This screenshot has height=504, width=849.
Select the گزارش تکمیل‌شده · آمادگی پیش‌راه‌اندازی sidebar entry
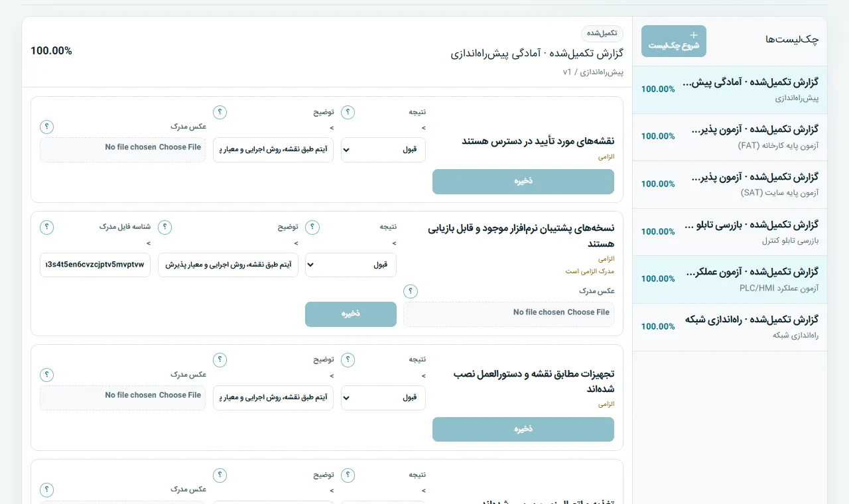(x=730, y=90)
